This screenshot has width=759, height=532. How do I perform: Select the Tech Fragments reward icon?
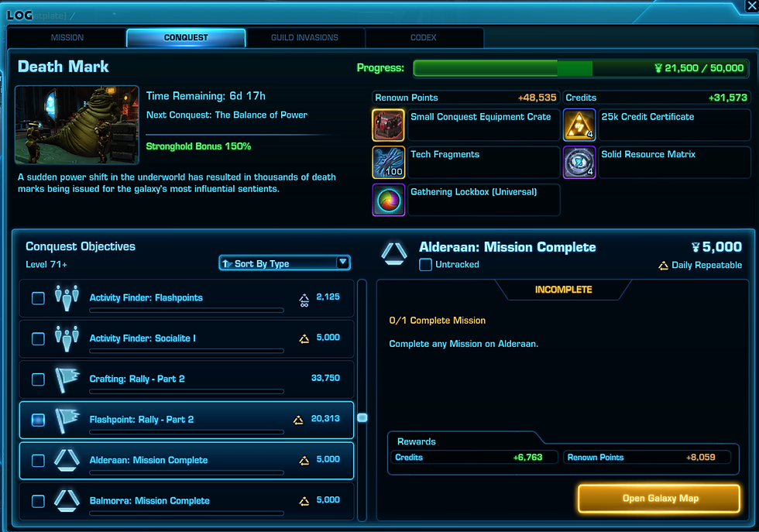click(x=388, y=163)
